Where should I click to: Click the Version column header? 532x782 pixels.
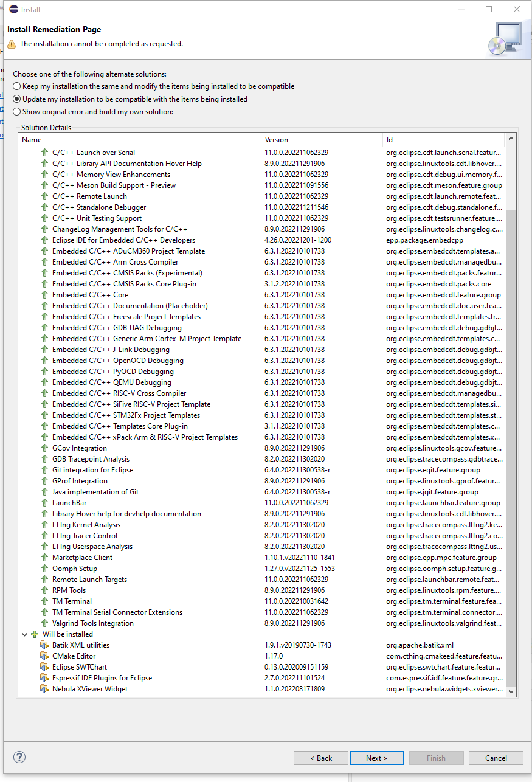pos(277,139)
